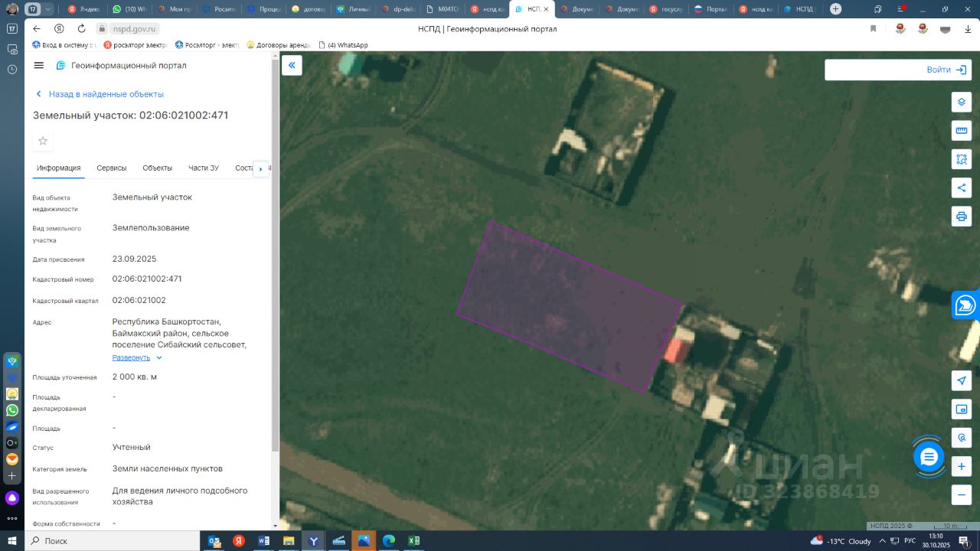Go back in browser history
This screenshot has height=551, width=980.
pos(37,28)
